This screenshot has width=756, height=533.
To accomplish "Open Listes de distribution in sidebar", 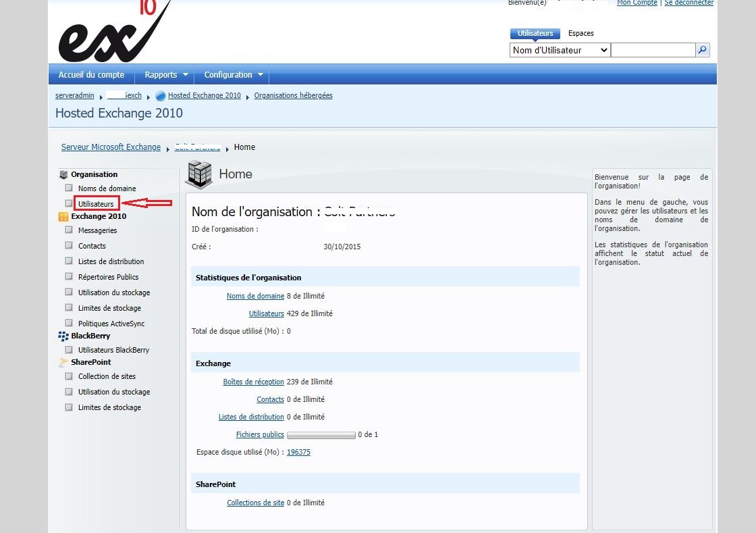I will pos(111,261).
